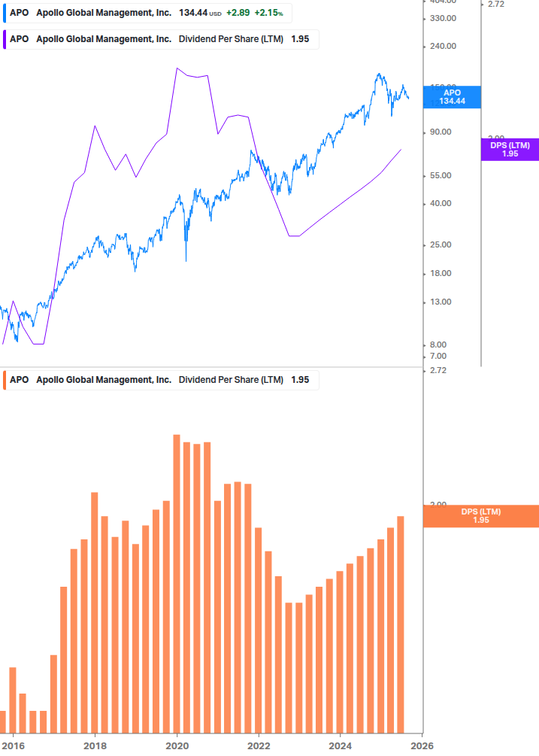Click the 134.44 price value in legend
This screenshot has height=756, width=539.
coord(193,13)
